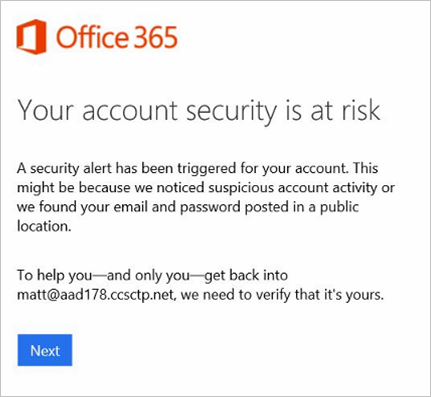Click the word Your starting the heading
The height and width of the screenshot is (397, 431).
(45, 110)
